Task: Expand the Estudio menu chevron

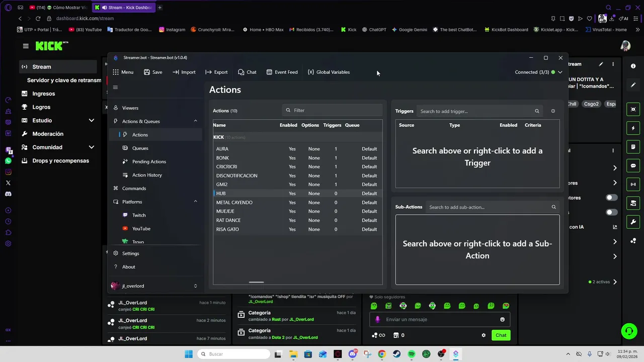Action: pos(92,121)
